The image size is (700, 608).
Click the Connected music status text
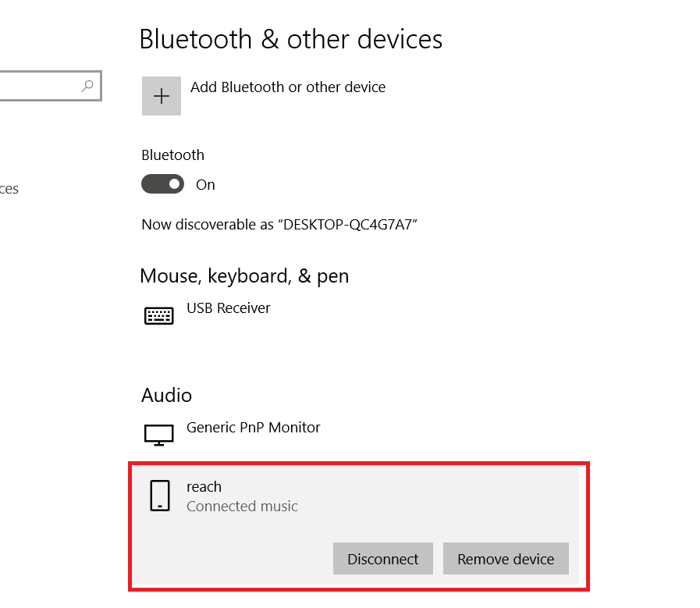pos(242,507)
